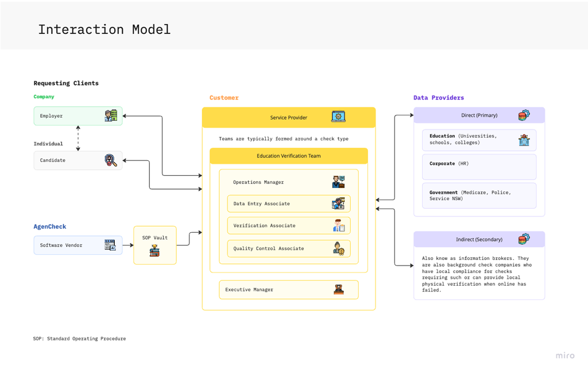588x380 pixels.
Task: Click the SOP: Standard Operating Procedure footnote
Action: pyautogui.click(x=79, y=338)
